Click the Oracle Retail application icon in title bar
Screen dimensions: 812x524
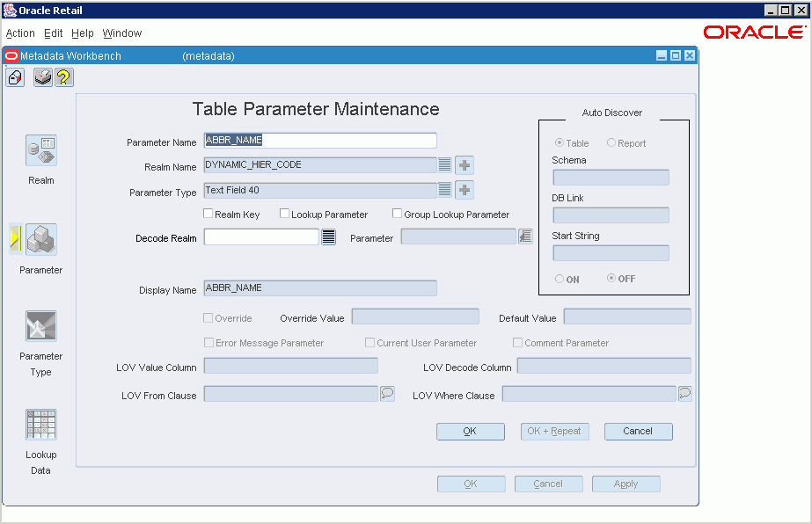10,11
